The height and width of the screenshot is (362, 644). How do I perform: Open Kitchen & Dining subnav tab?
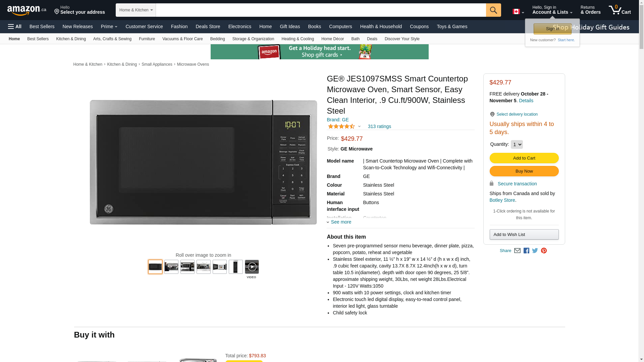[x=71, y=39]
